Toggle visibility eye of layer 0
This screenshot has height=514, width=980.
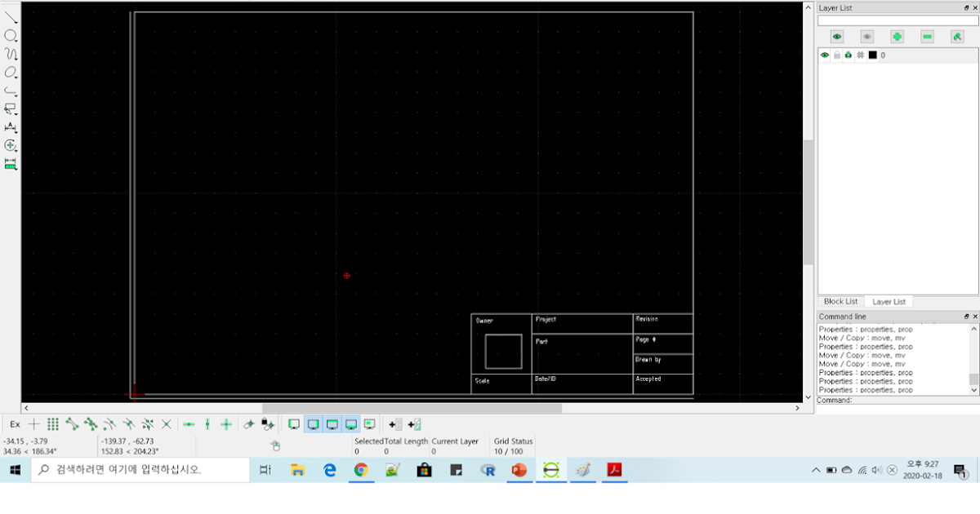(825, 55)
